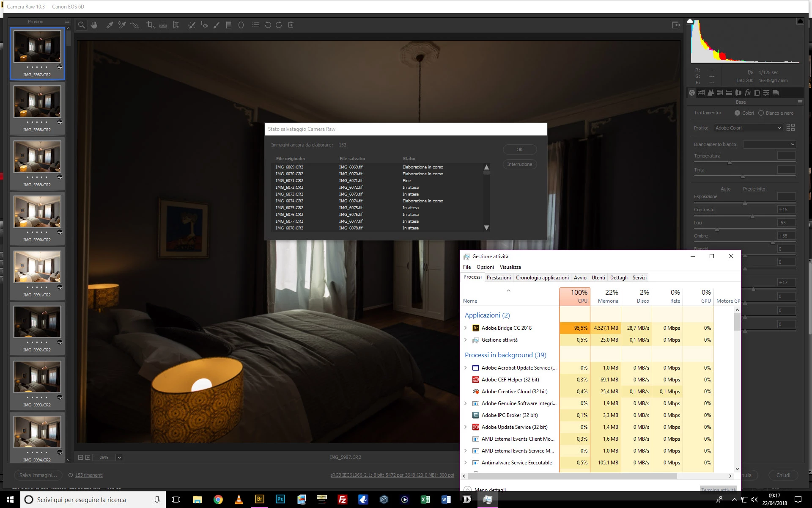Adjust the Contrasto slider handle
Screen dimensions: 812x508
coord(752,216)
